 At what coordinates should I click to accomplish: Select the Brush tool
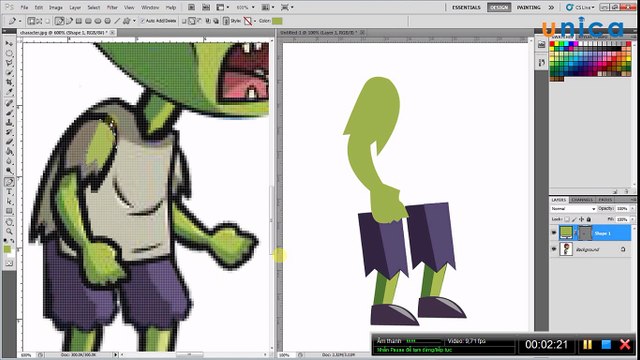[x=9, y=113]
